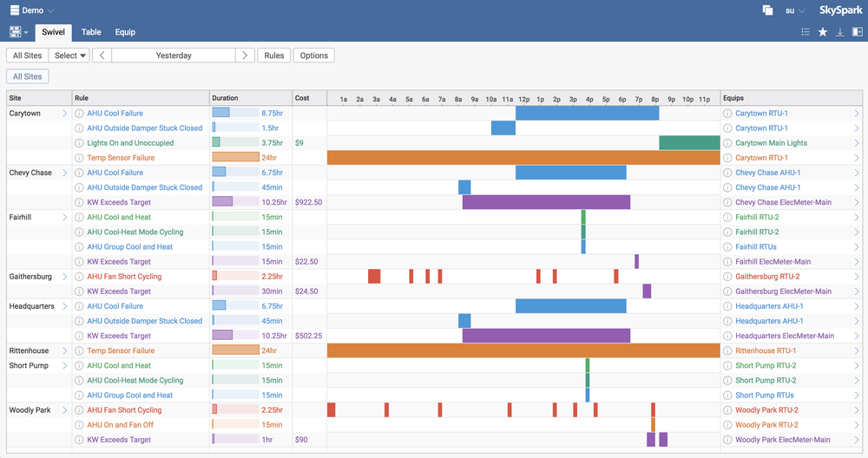Click the overlapping windows icon
This screenshot has width=868, height=458.
(767, 10)
